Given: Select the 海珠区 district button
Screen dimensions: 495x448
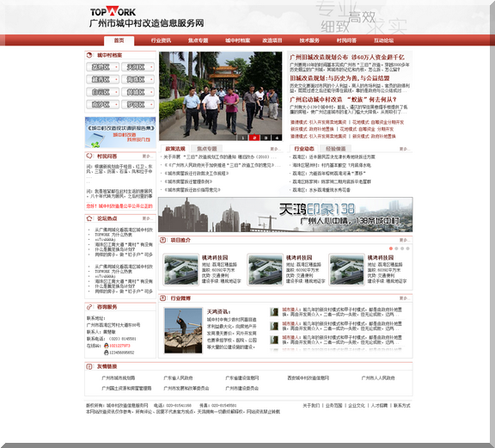Looking at the screenshot, I should (x=138, y=79).
